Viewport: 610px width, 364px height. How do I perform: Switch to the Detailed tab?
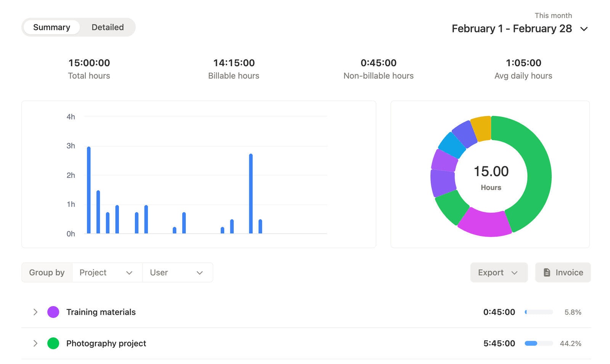coord(107,27)
